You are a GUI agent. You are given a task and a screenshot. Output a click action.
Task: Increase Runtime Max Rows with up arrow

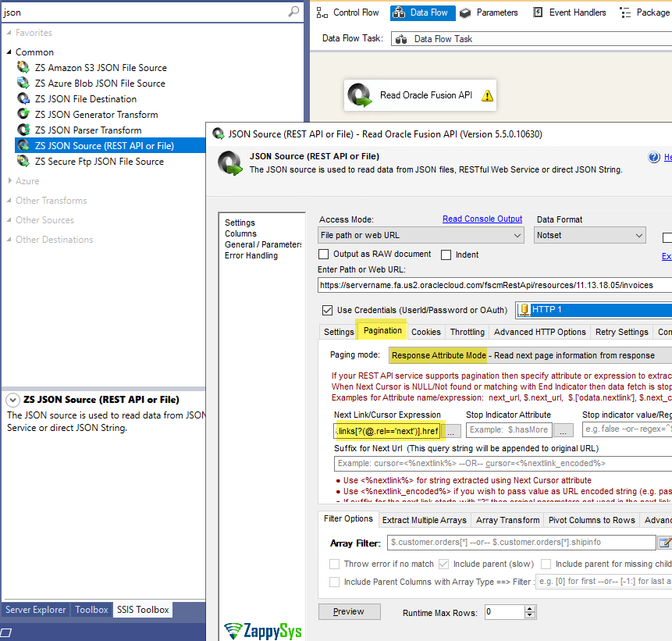click(530, 609)
